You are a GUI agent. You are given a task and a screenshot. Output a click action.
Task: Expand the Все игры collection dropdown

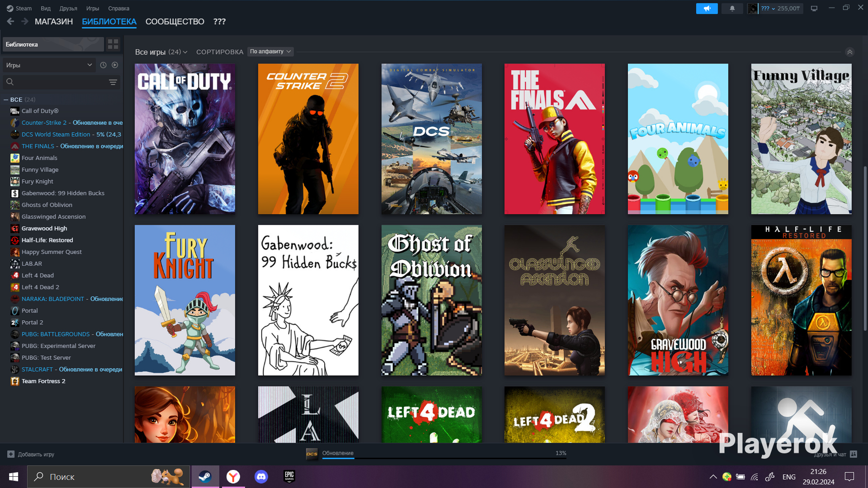161,52
